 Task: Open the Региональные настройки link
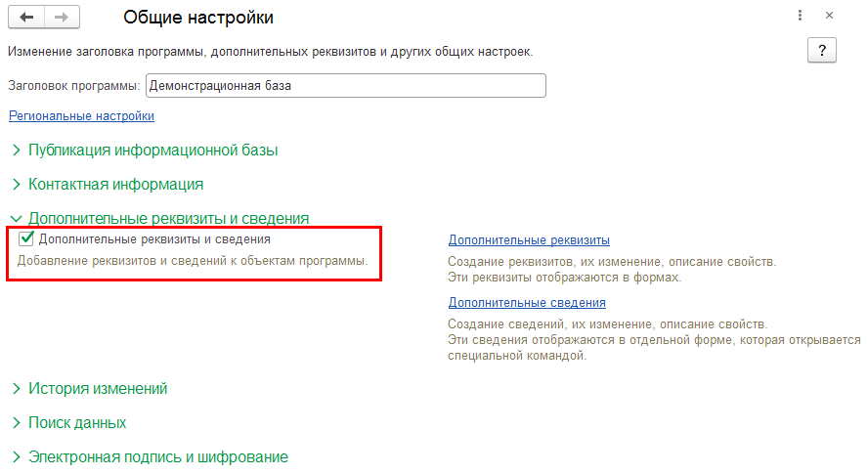click(81, 116)
